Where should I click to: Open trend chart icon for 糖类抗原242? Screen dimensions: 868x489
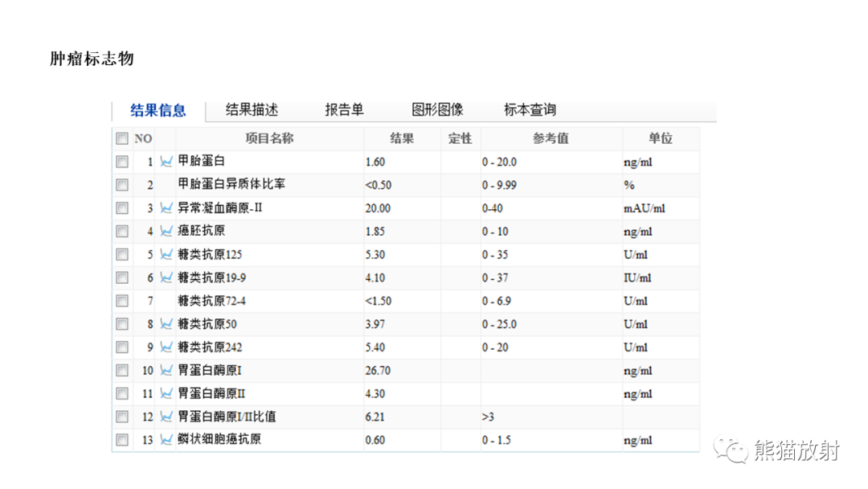click(x=166, y=347)
